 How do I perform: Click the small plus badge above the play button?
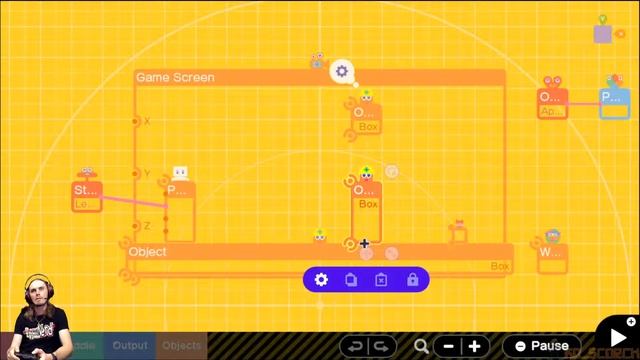coord(631,321)
